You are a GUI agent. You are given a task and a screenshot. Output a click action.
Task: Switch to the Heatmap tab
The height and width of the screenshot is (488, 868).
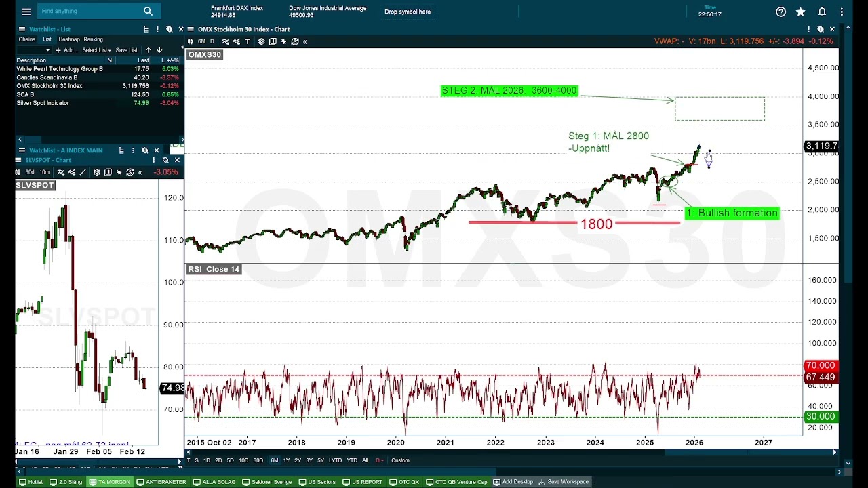[x=69, y=39]
